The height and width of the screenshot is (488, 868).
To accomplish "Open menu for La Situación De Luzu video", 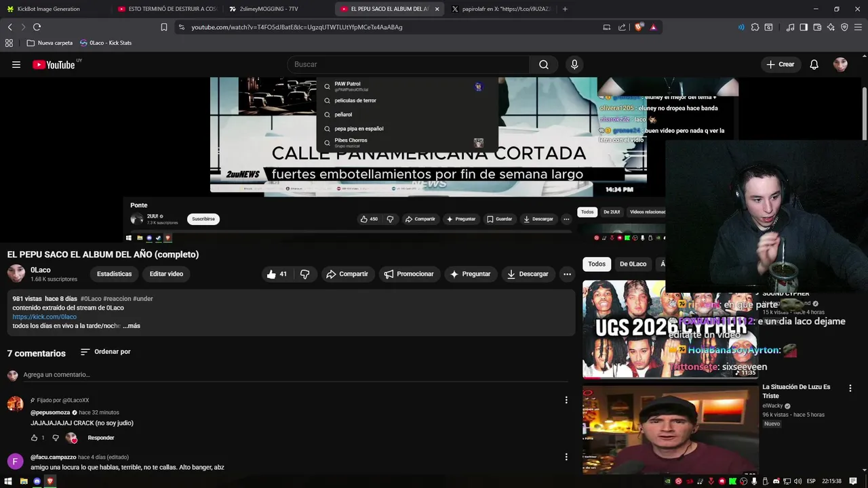I will [850, 388].
